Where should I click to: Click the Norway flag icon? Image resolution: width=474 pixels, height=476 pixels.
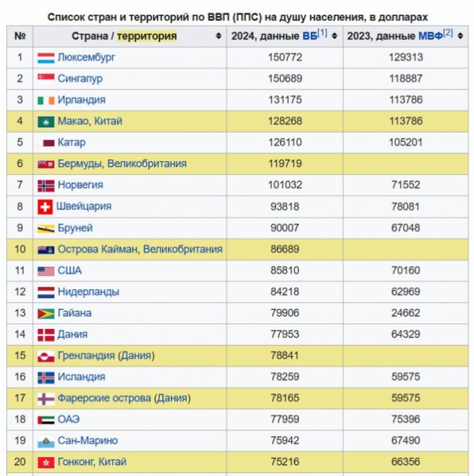[x=46, y=185]
